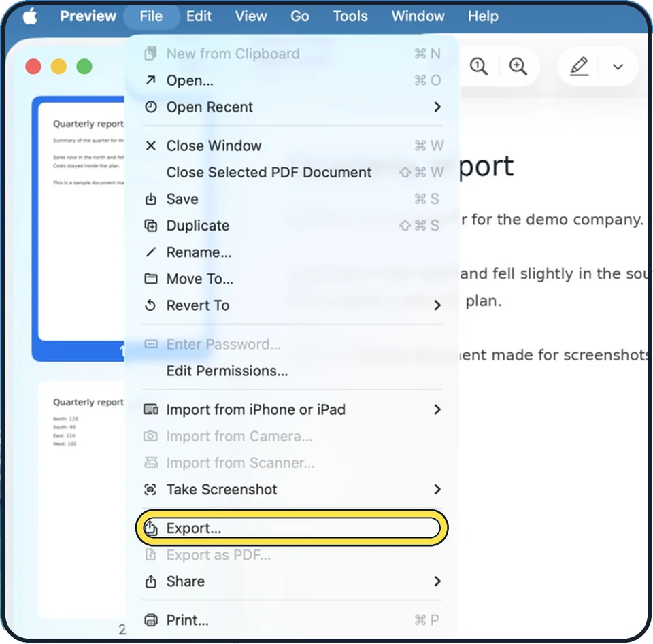Open the Preview app menu
653x644 pixels.
(88, 16)
